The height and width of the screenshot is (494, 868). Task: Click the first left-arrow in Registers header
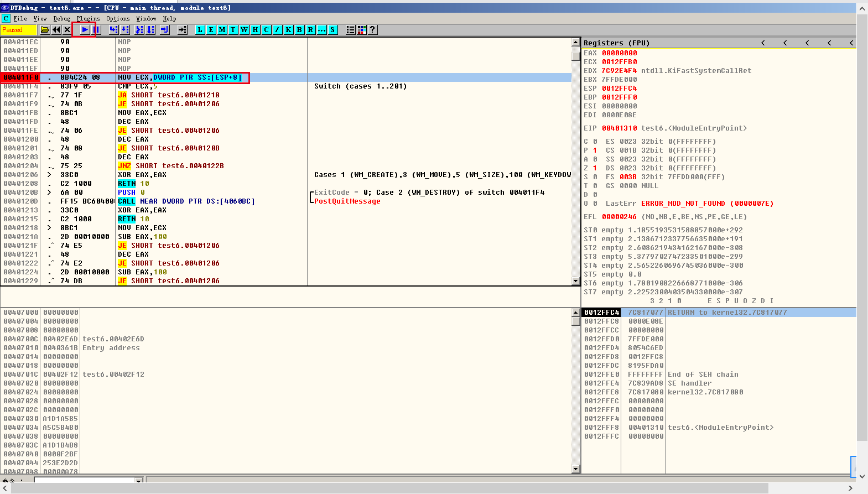click(763, 43)
